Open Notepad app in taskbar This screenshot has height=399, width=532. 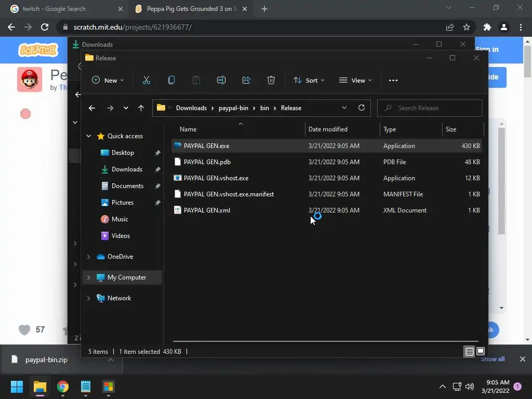point(86,387)
